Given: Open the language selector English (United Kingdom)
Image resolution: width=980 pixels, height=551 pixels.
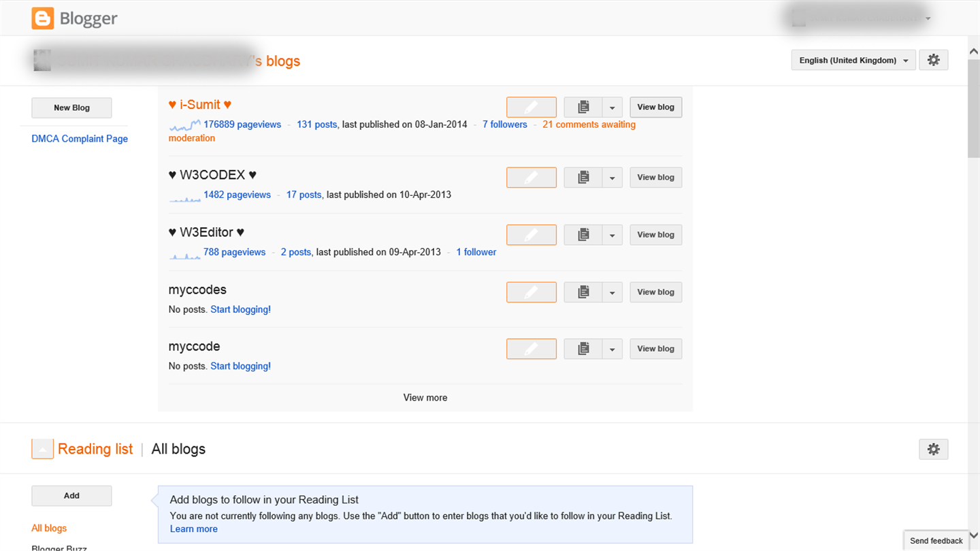Looking at the screenshot, I should tap(853, 61).
